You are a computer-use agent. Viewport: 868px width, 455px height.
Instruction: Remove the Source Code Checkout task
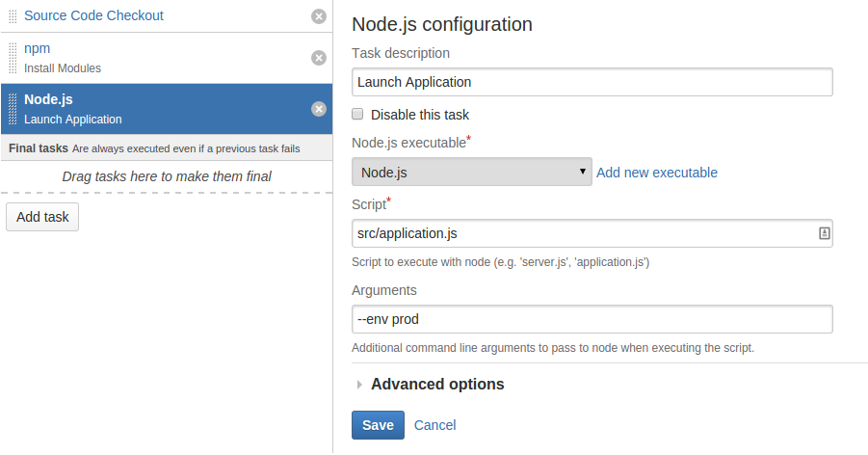click(318, 16)
